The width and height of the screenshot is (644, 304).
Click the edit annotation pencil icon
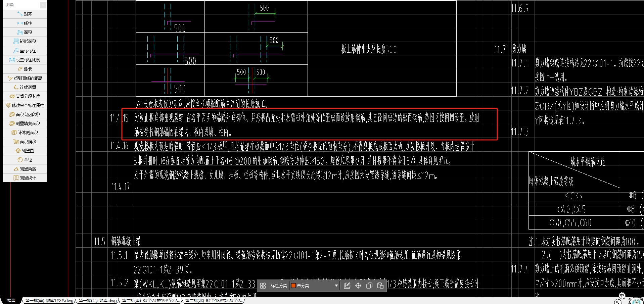point(347,286)
